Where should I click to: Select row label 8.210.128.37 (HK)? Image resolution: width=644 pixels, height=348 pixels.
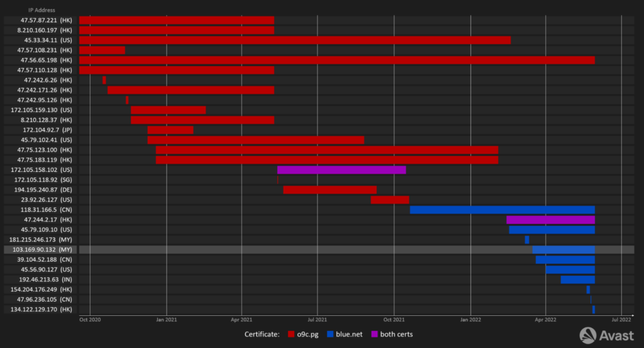click(47, 120)
